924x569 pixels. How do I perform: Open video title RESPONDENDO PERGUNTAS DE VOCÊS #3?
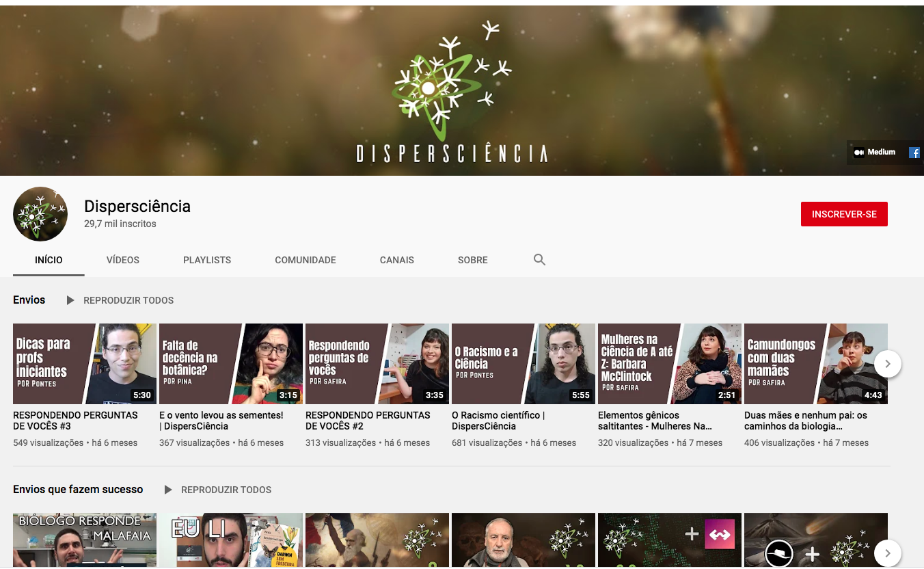75,421
